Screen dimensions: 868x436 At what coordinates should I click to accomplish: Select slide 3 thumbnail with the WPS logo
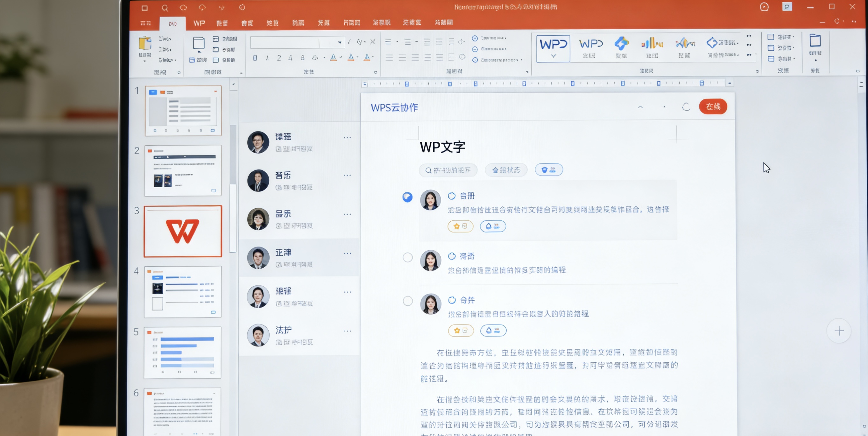tap(183, 232)
